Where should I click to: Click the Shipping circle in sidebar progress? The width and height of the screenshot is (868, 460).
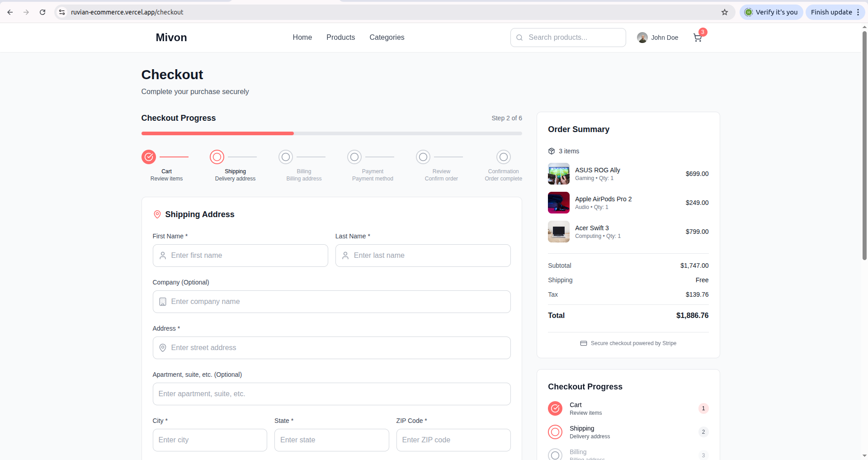pos(555,432)
